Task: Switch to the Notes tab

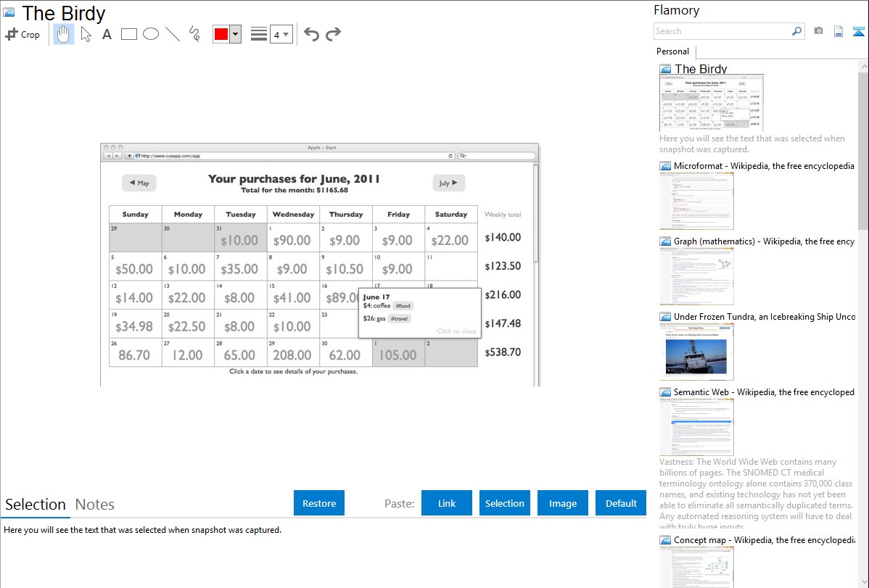Action: (95, 505)
